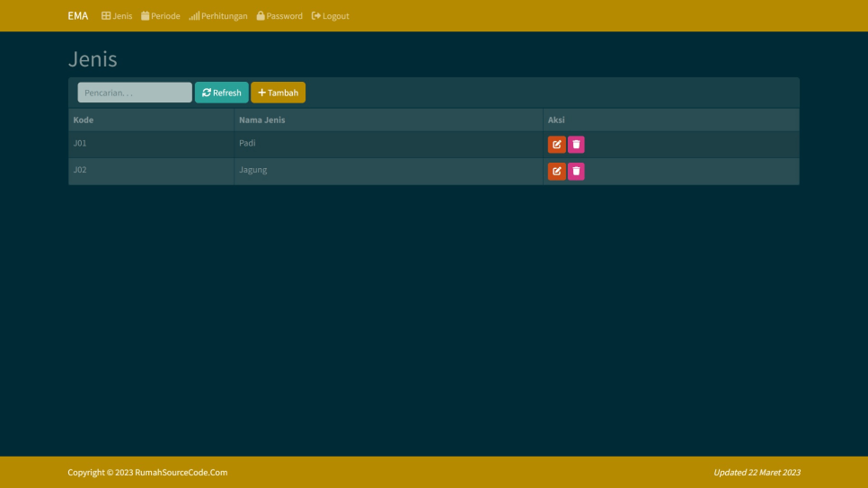The image size is (868, 488).
Task: Edit the Jagung entry using pencil icon
Action: click(556, 172)
